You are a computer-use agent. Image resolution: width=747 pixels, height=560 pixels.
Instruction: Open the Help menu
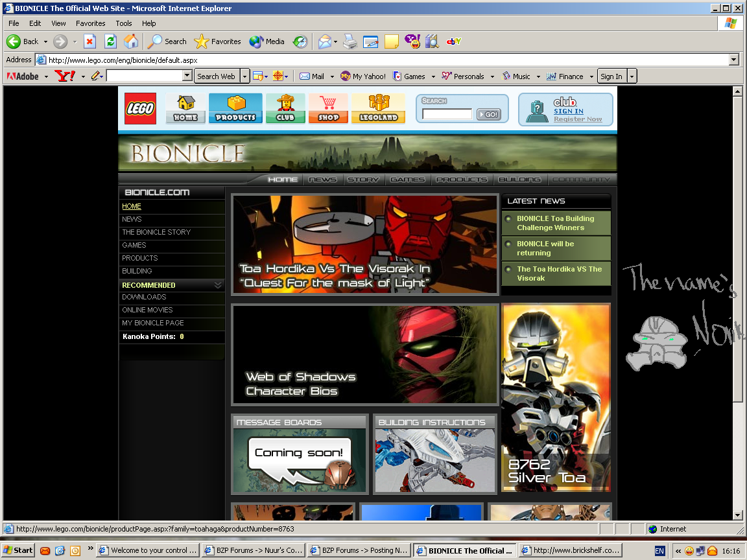[x=148, y=23]
